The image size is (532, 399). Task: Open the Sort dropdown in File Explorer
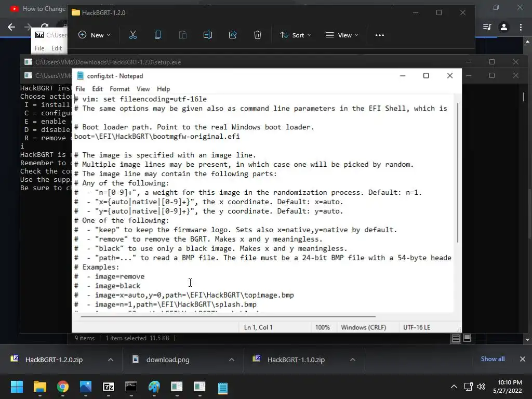pos(295,35)
